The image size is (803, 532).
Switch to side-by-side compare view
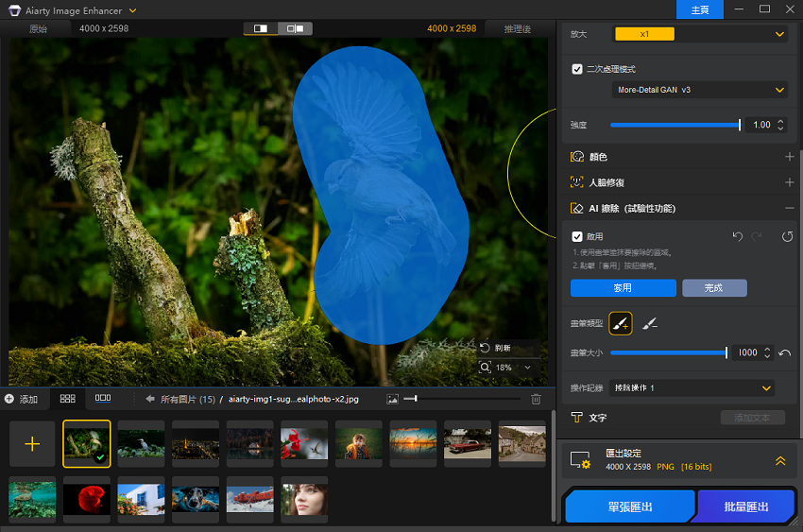point(295,28)
